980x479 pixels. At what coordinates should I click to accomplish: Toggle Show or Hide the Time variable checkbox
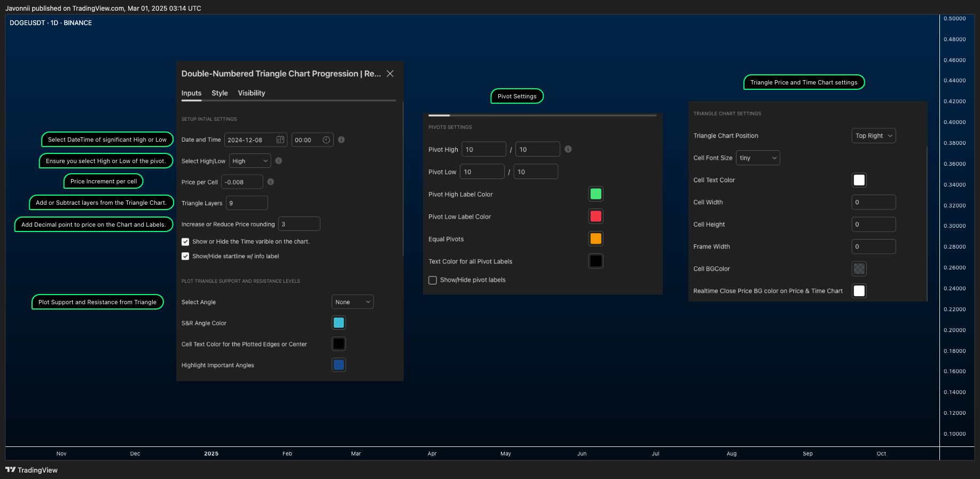(185, 242)
